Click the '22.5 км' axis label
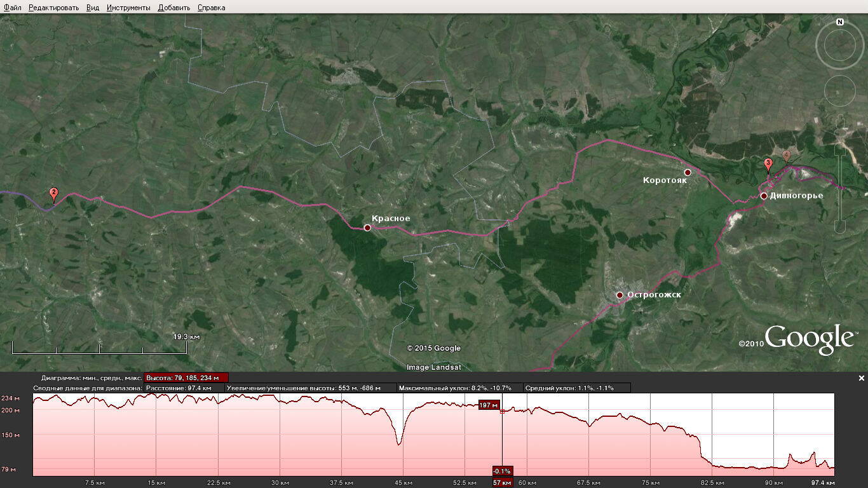Screen dimensions: 868x488 [x=218, y=483]
